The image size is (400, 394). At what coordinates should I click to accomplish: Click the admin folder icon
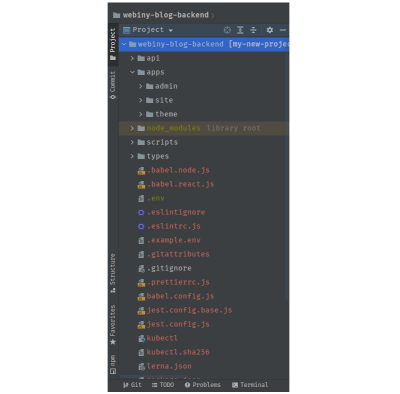pos(149,86)
